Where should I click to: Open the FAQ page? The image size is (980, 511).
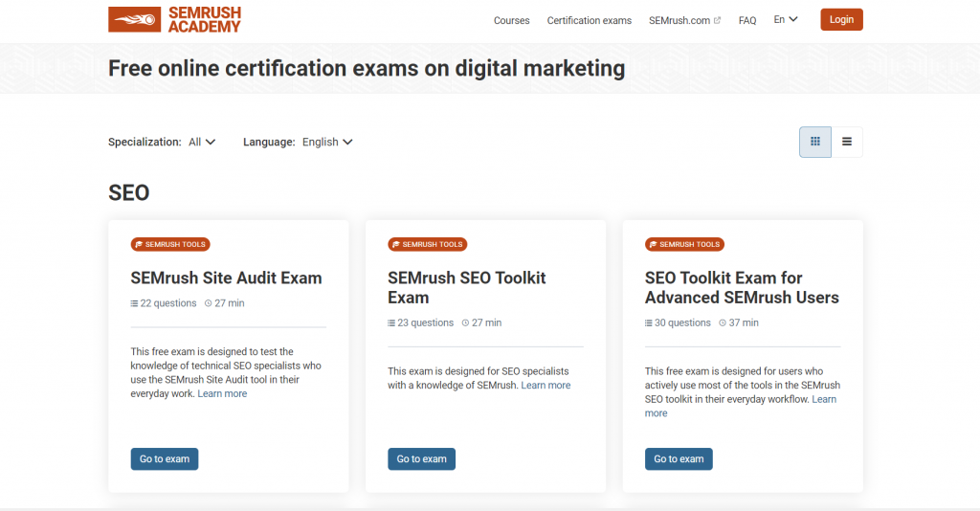[746, 21]
